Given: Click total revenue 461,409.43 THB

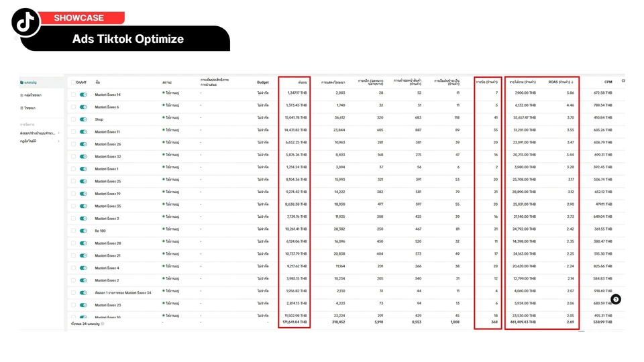Looking at the screenshot, I should tap(523, 322).
